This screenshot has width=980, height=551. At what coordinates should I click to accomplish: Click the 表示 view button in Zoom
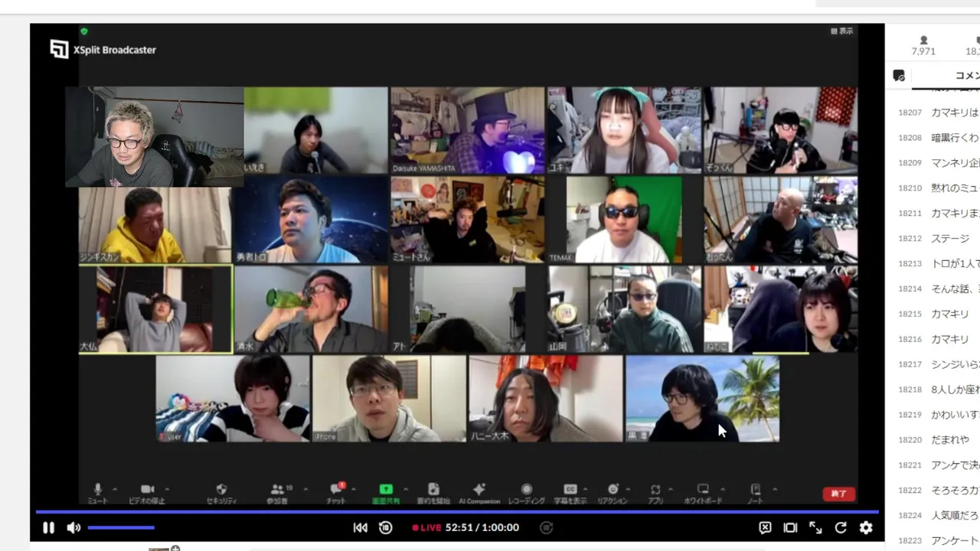[842, 31]
